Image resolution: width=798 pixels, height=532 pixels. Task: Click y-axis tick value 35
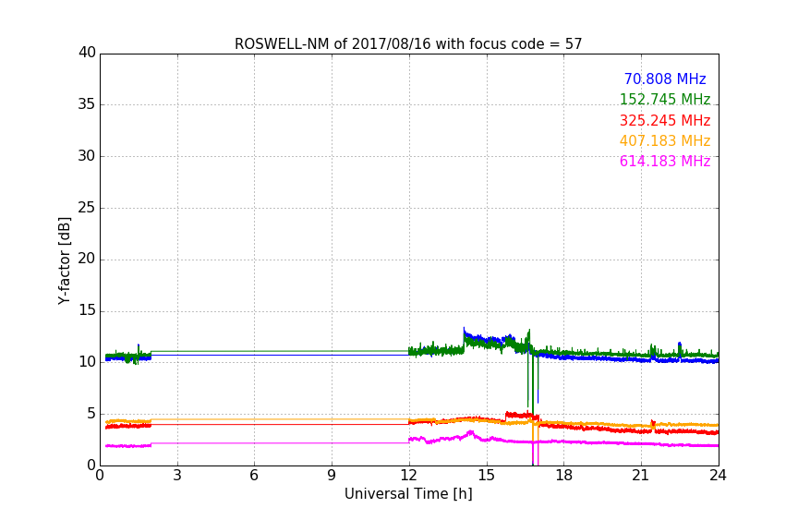87,104
